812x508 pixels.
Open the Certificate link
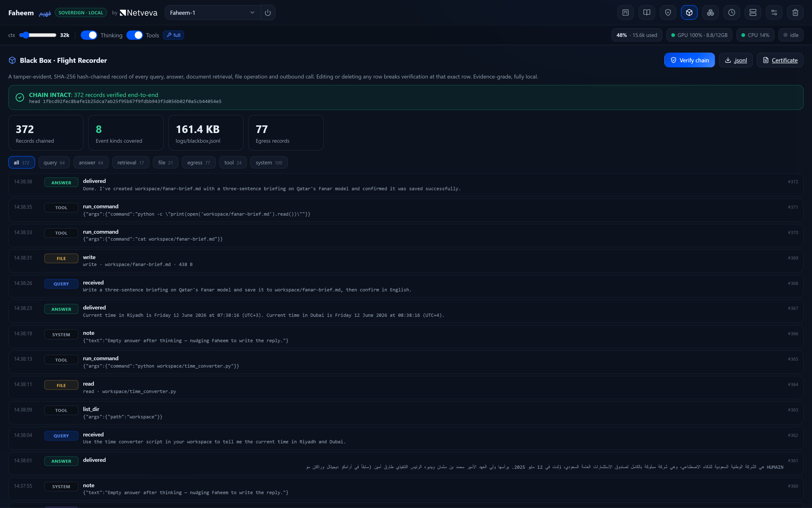click(x=780, y=60)
